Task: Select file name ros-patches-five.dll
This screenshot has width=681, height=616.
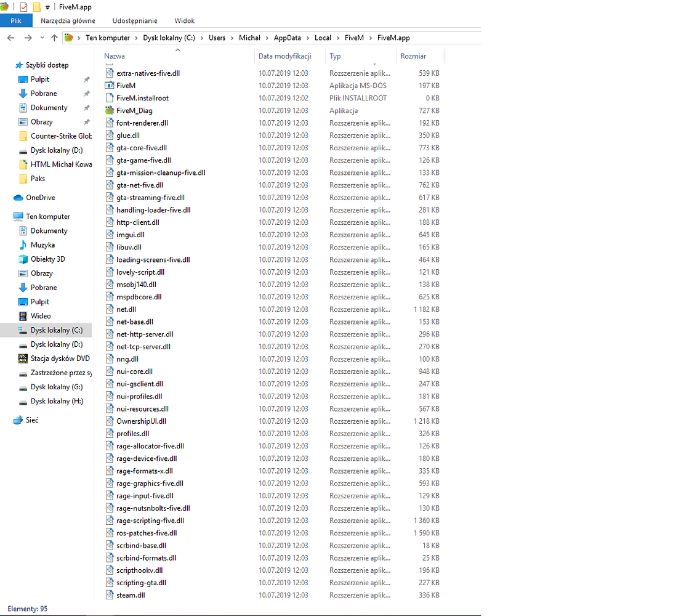Action: coord(147,533)
